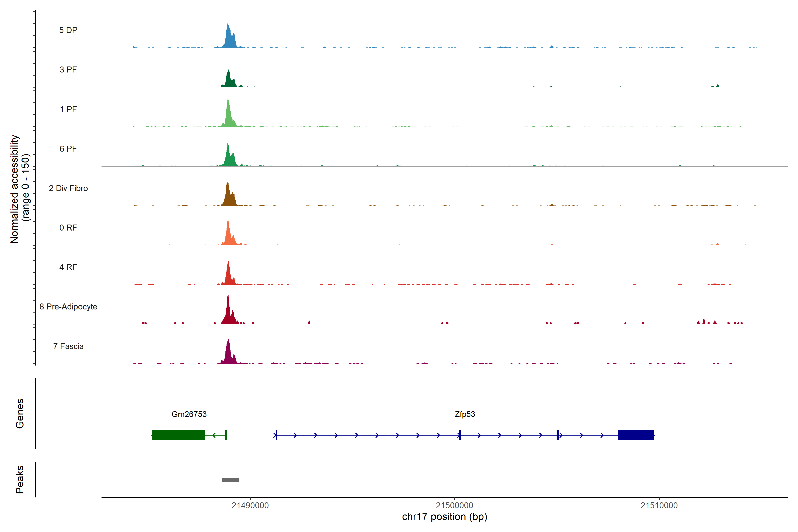Click the 21500000 axis tick label
The image size is (798, 532).
[454, 506]
